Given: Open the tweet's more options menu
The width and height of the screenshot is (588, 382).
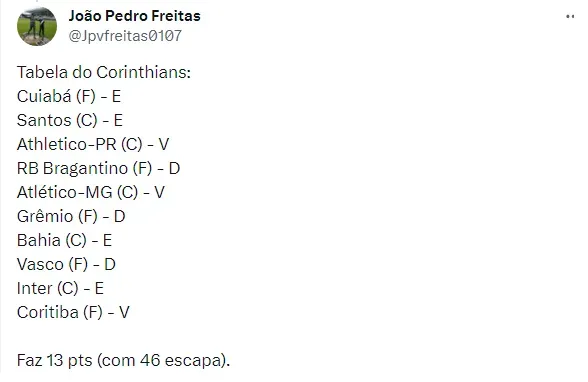Looking at the screenshot, I should [570, 16].
